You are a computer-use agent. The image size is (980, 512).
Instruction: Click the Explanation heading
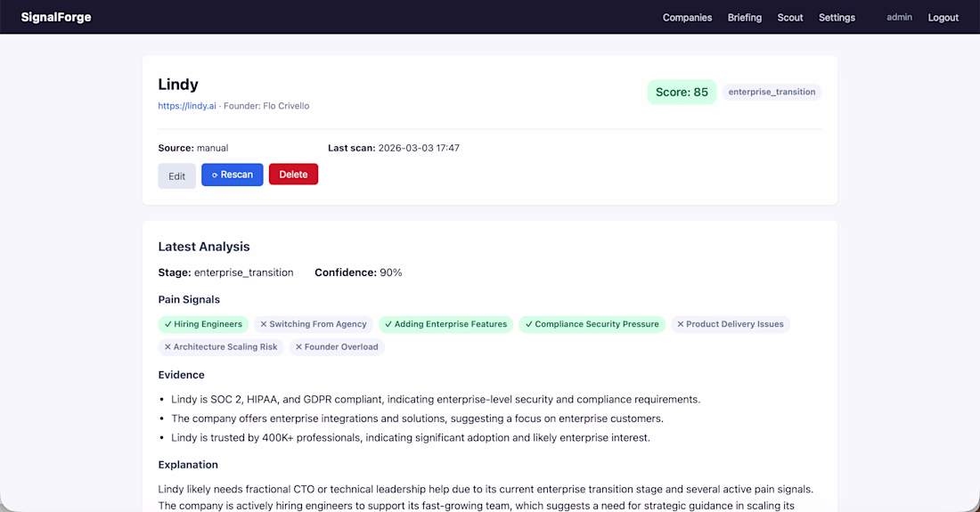(188, 465)
